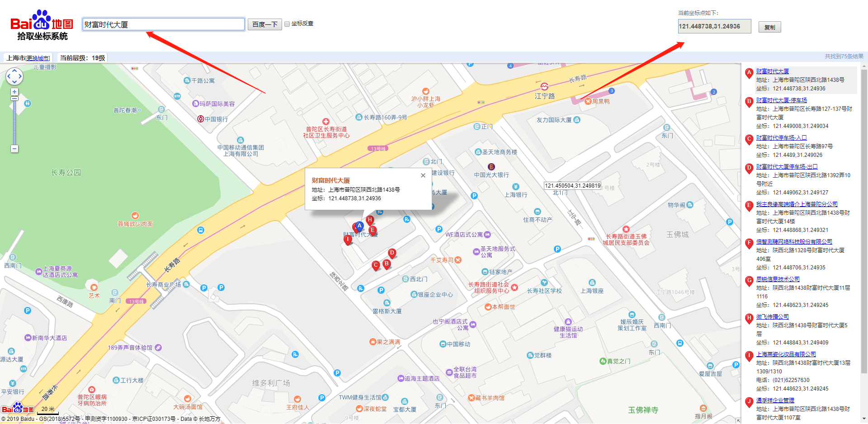Click the 江宁路 metro station icon
868x424 pixels.
point(544,86)
